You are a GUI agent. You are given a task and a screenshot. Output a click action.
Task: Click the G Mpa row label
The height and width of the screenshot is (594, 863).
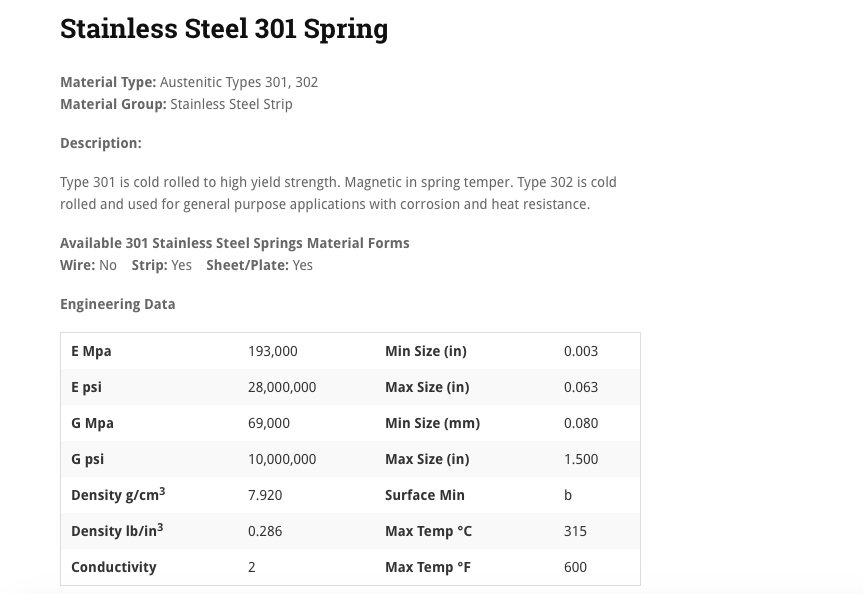tap(92, 423)
